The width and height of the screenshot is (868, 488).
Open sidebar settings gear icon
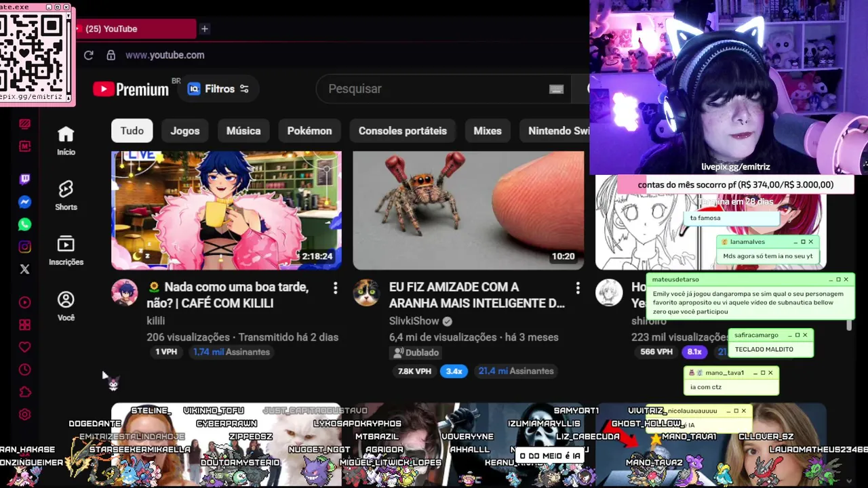click(x=24, y=414)
